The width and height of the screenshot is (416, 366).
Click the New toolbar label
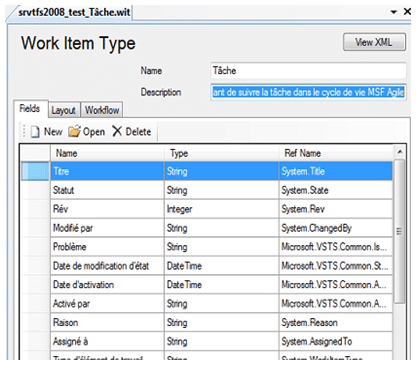tap(53, 132)
